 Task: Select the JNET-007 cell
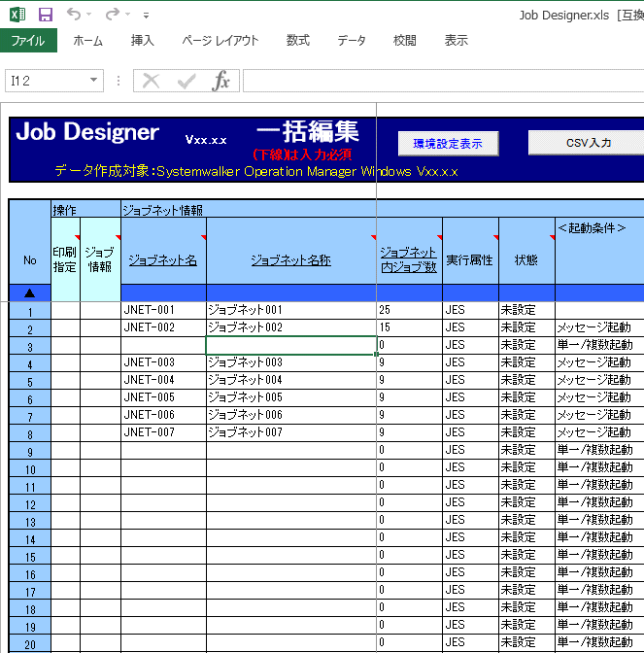[163, 432]
